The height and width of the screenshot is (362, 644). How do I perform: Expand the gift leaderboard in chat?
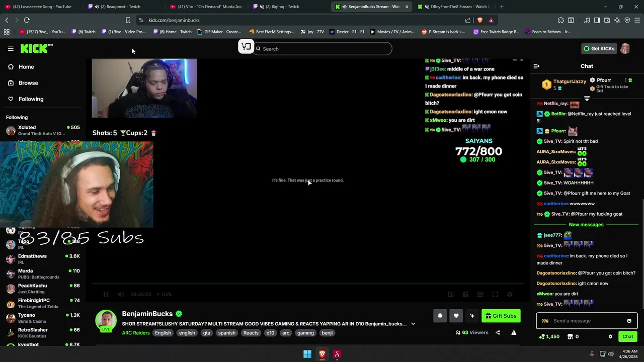point(587,99)
